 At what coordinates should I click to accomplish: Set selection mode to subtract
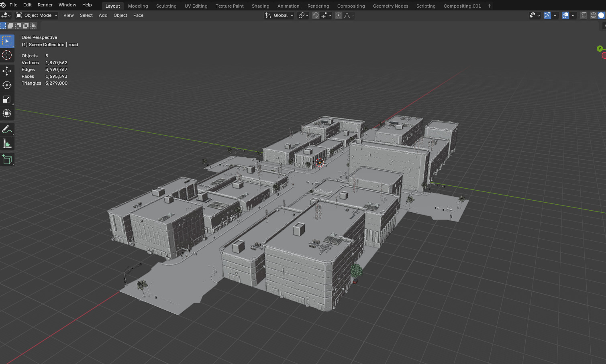(18, 26)
